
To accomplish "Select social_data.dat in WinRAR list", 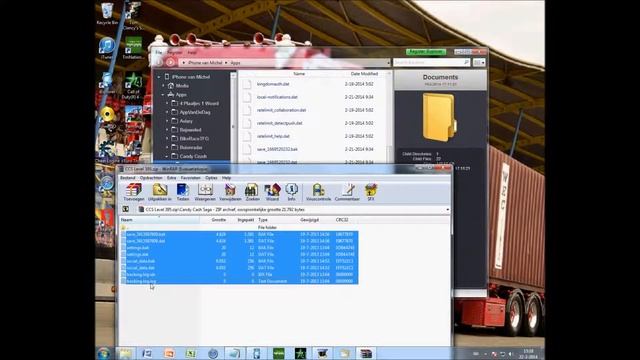I will (140, 268).
